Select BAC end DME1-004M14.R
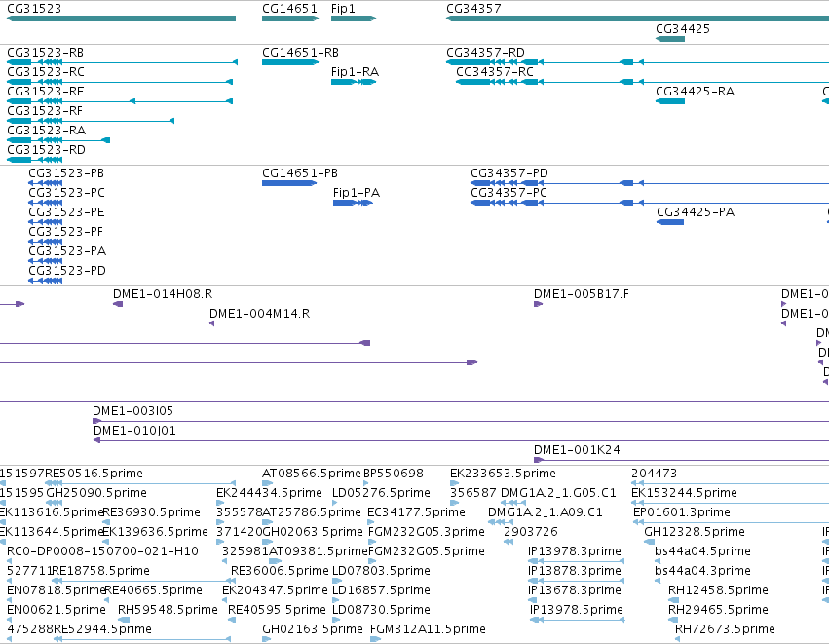Image resolution: width=829 pixels, height=644 pixels. tap(212, 323)
